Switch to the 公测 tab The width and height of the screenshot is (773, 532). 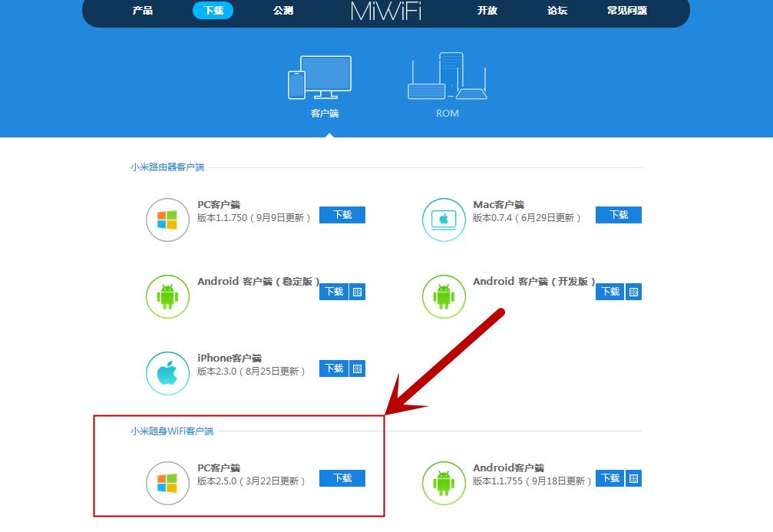283,11
